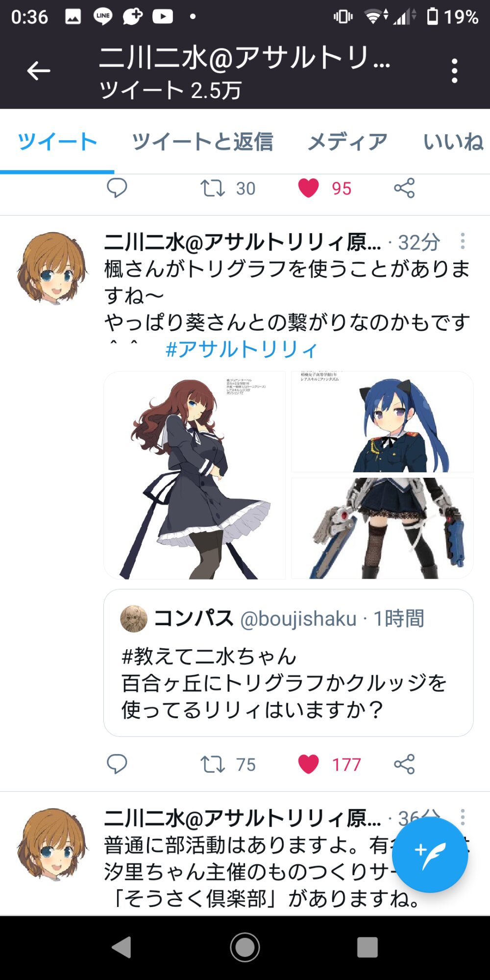Tap the back arrow in header
This screenshot has width=490, height=980.
point(39,71)
